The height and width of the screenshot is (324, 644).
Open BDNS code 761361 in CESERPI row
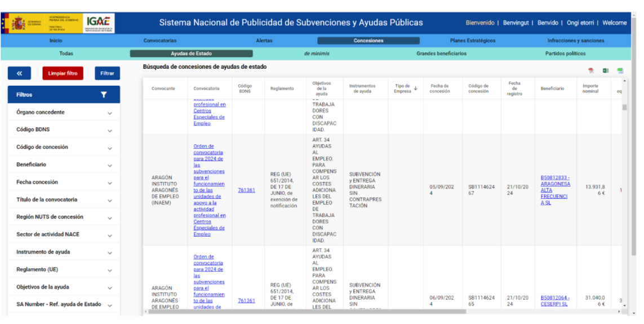246,300
